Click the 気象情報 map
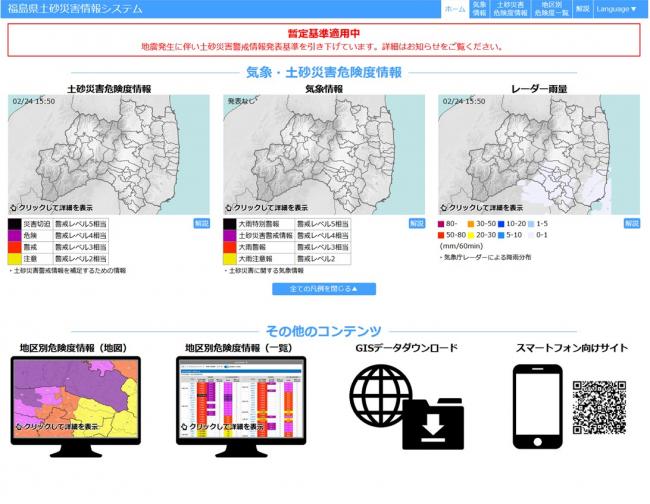Image resolution: width=650 pixels, height=504 pixels. [x=324, y=154]
